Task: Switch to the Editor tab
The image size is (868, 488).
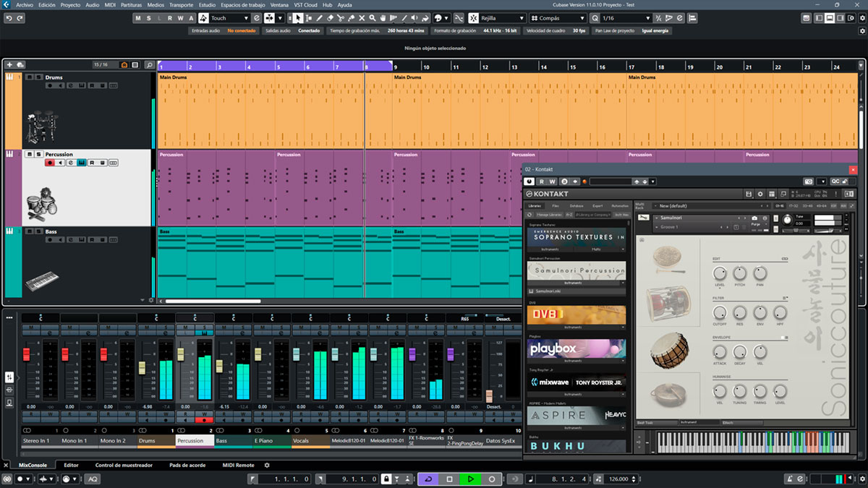Action: click(71, 465)
